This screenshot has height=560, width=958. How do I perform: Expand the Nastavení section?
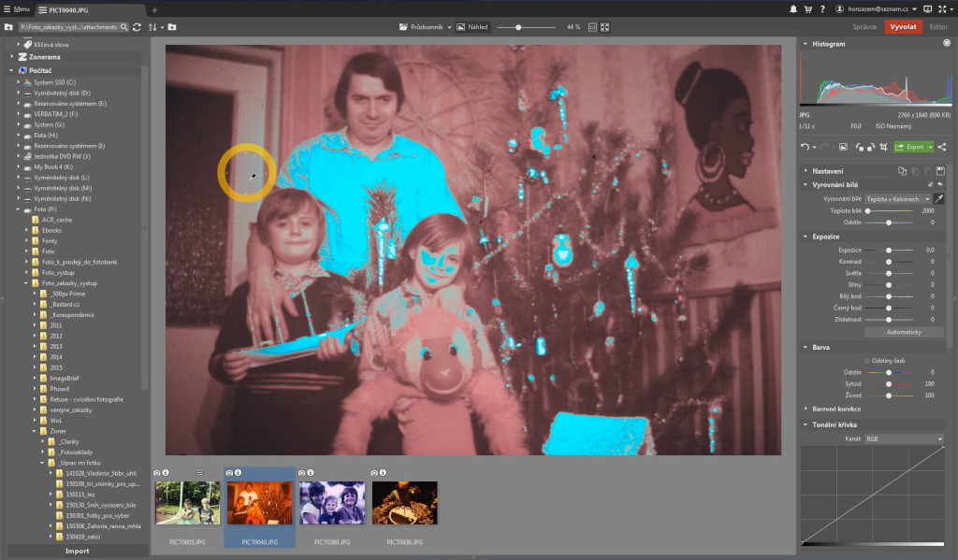tap(806, 171)
